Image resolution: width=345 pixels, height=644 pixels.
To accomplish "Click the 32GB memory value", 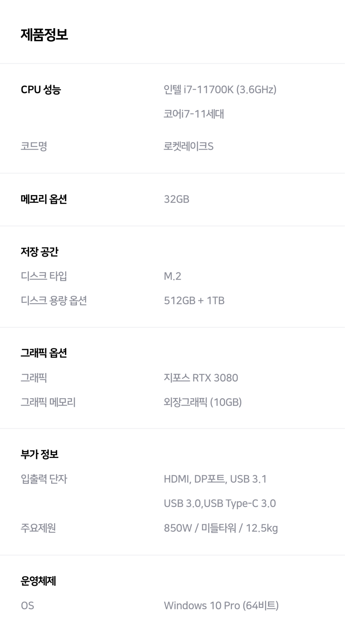I will click(176, 199).
